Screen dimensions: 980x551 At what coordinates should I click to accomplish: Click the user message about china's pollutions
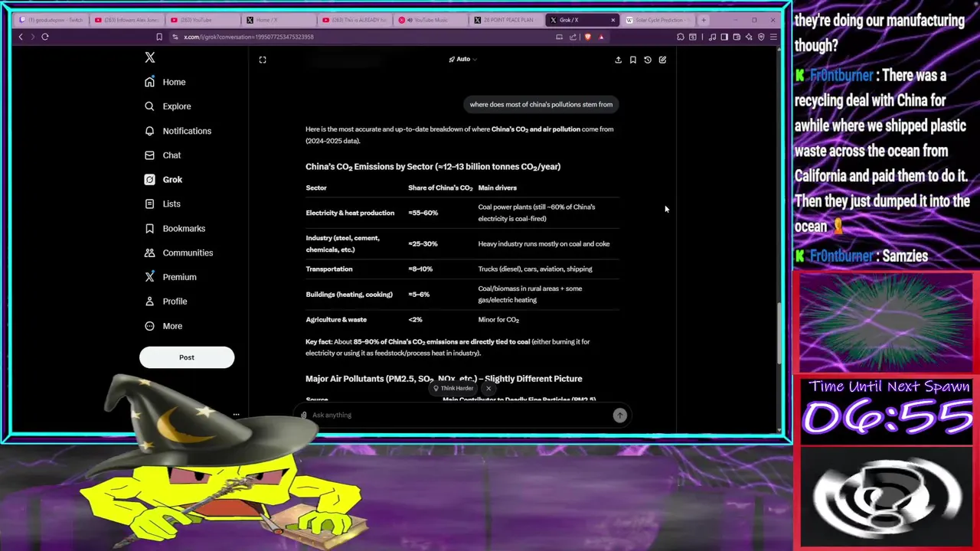point(541,104)
